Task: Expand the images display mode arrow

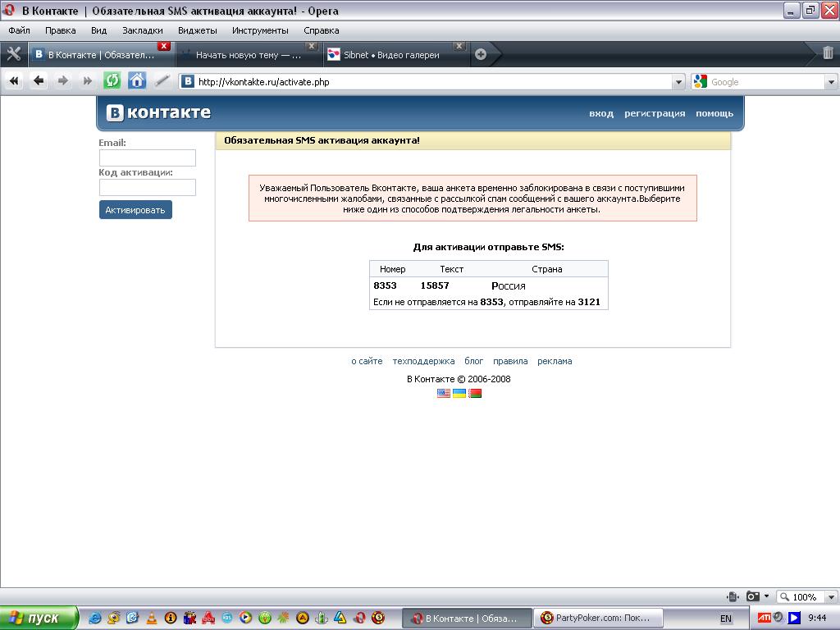Action: 767,596
